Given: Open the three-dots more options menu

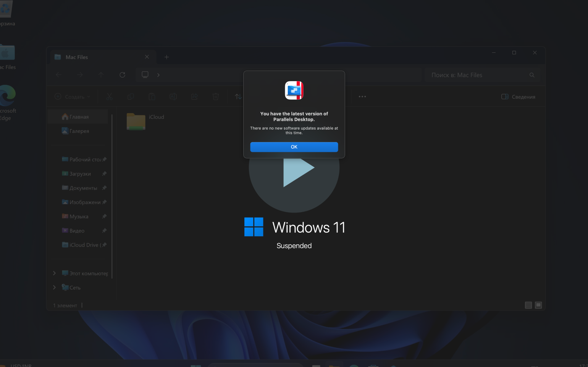Looking at the screenshot, I should [362, 97].
